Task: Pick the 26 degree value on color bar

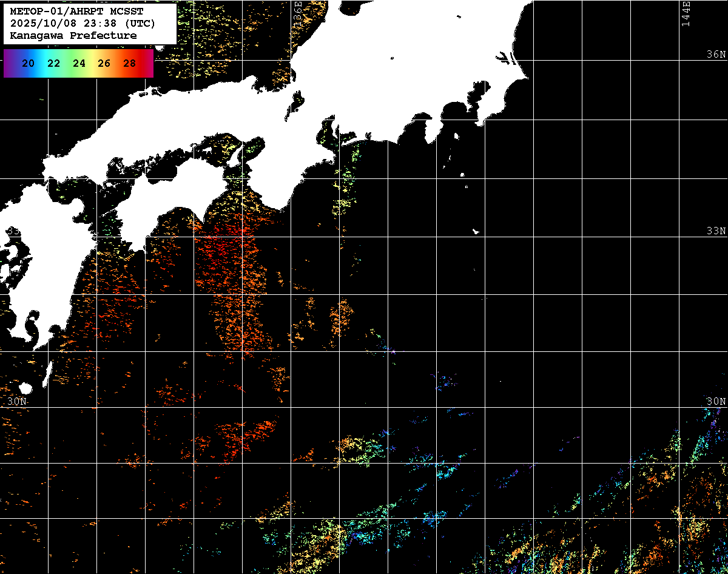Action: pyautogui.click(x=104, y=63)
